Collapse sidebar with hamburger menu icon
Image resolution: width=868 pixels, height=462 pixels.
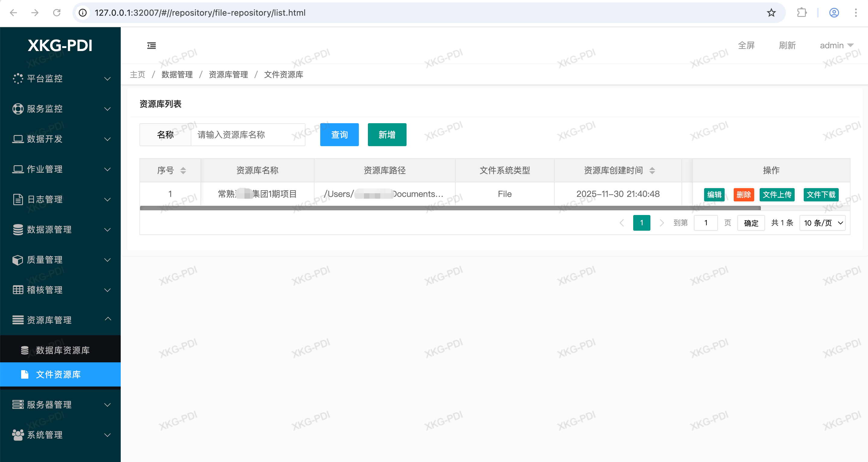(151, 46)
